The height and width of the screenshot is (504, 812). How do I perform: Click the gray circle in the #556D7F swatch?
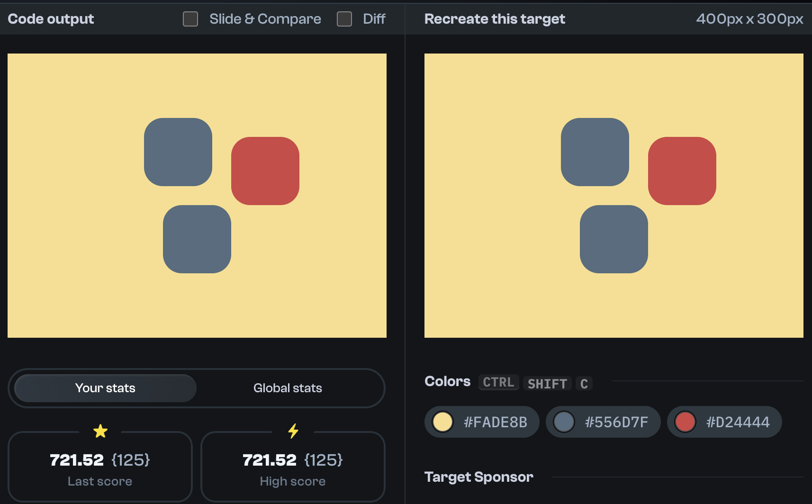click(x=564, y=422)
